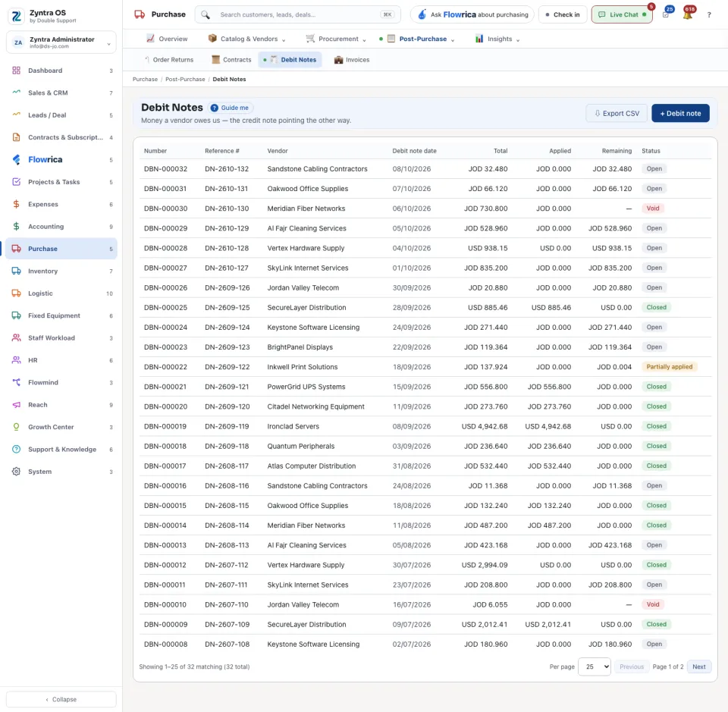Click Ask Flowrica about purchasing

coord(472,15)
